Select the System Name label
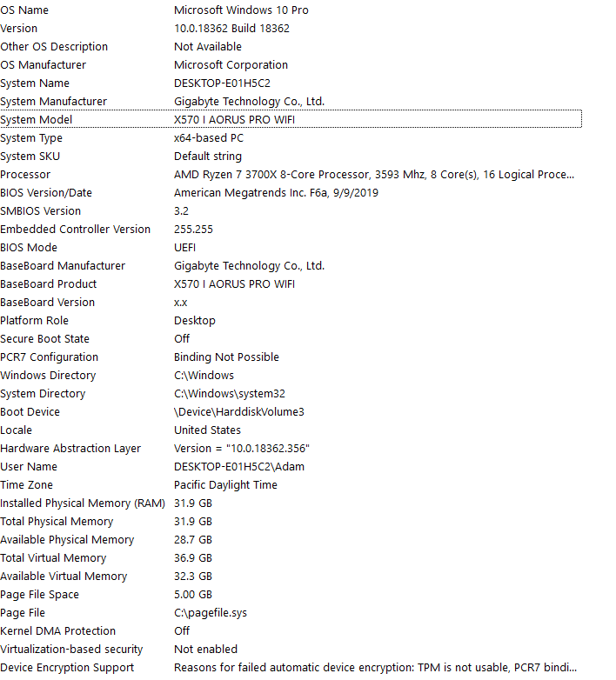The height and width of the screenshot is (680, 616). point(35,83)
